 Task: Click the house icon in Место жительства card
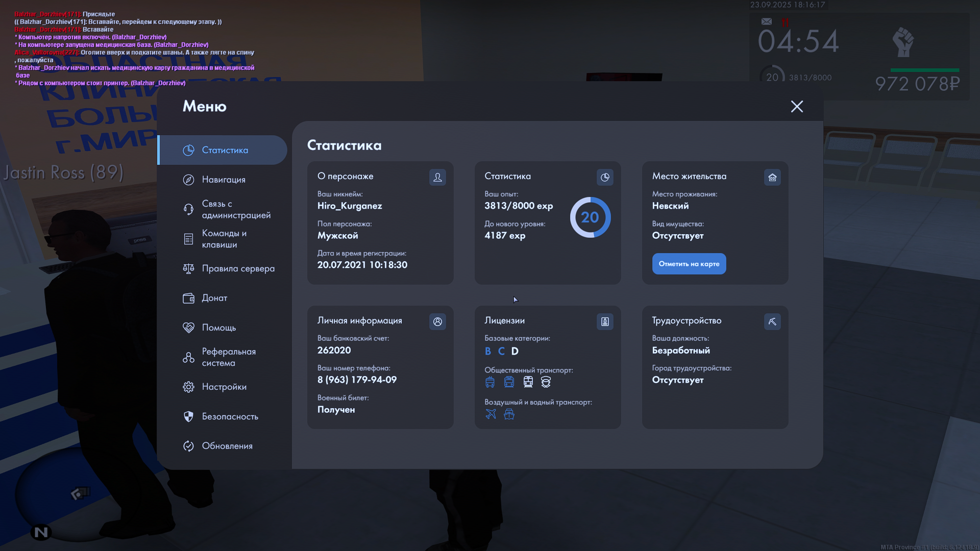(772, 177)
